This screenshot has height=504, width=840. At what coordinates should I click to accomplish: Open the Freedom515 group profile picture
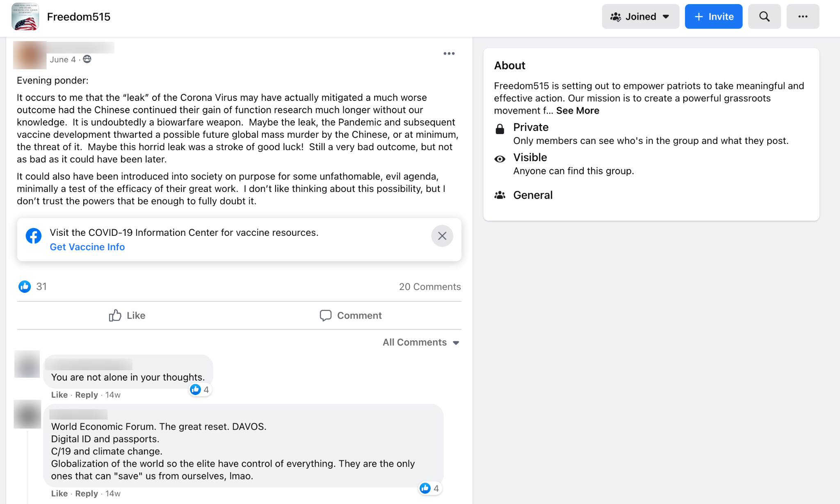tap(25, 17)
